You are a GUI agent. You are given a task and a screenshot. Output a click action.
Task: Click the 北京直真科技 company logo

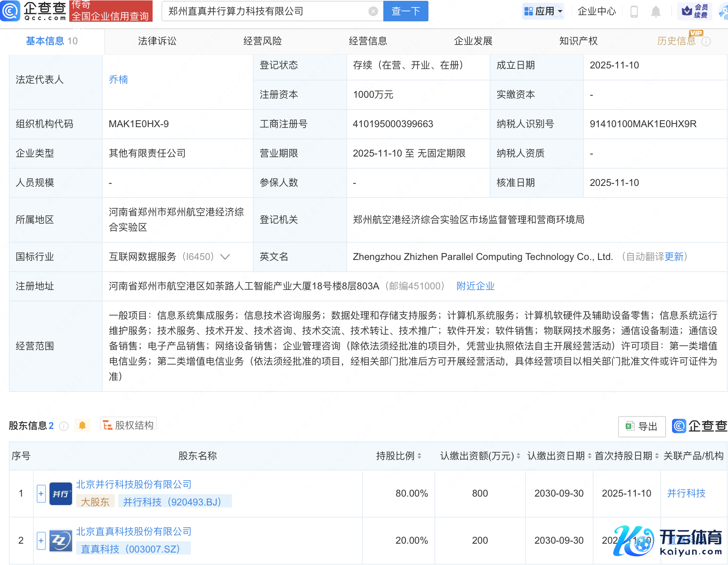click(60, 540)
